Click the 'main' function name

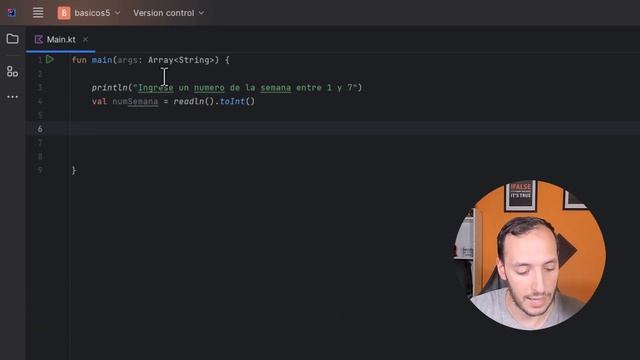click(x=102, y=60)
